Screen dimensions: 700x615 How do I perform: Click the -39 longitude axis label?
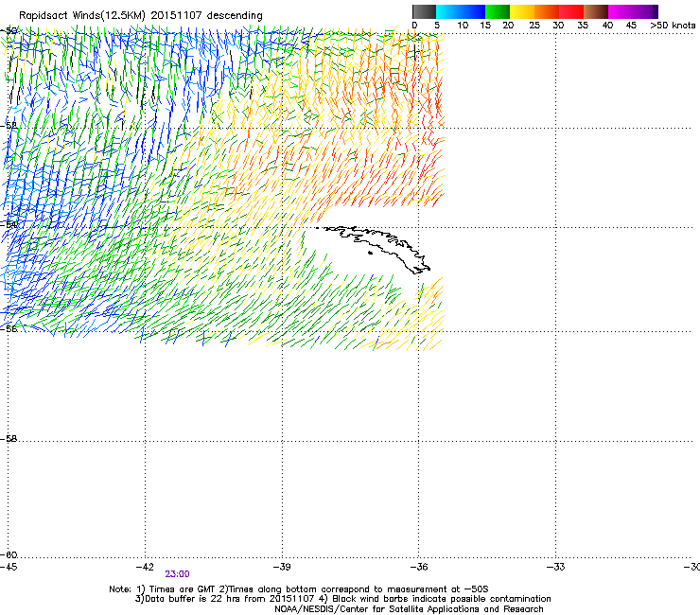pos(282,567)
